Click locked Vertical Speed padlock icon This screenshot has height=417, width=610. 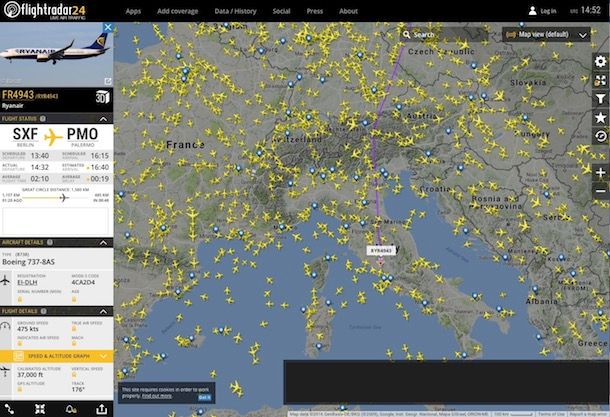point(74,375)
